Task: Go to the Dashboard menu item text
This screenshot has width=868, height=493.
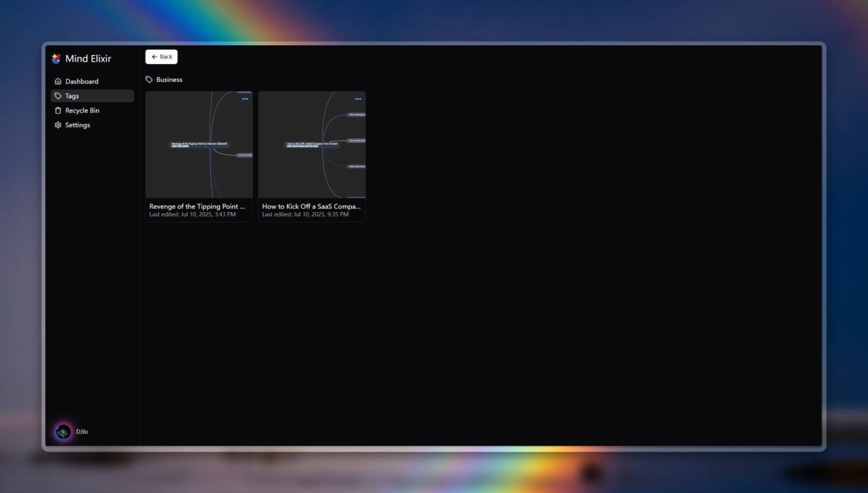Action: point(82,81)
